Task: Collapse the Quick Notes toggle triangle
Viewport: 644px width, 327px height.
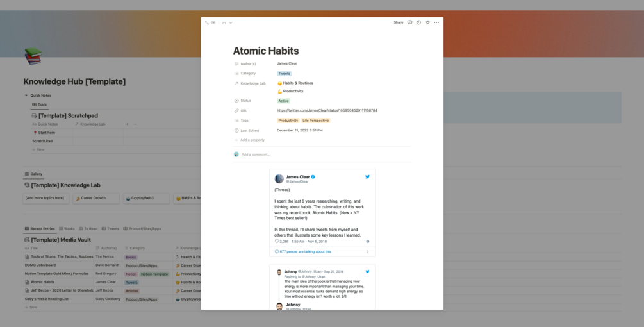Action: click(26, 96)
